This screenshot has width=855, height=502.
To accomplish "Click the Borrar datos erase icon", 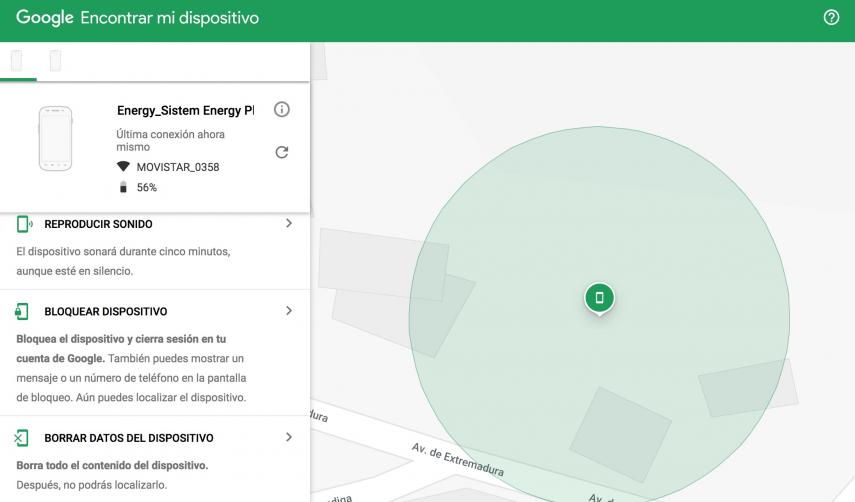I will (21, 438).
